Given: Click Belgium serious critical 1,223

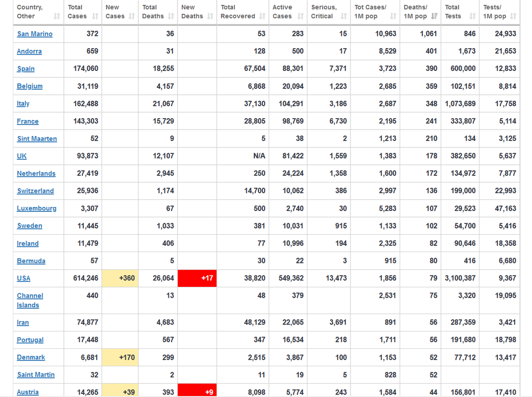Looking at the screenshot, I should [338, 86].
